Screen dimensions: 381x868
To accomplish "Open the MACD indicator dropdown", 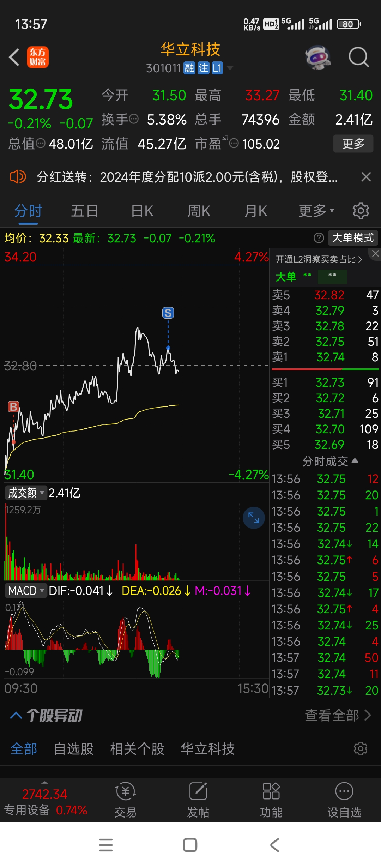I will 26,591.
